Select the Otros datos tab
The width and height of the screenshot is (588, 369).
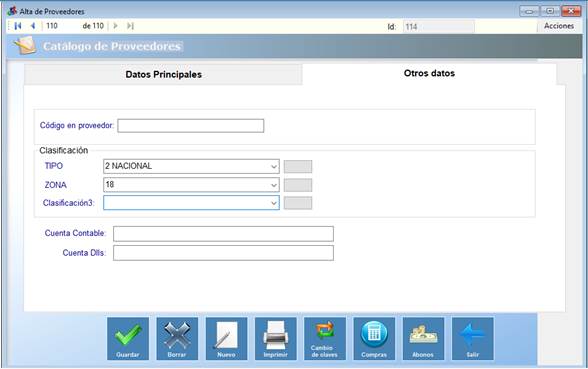point(429,73)
